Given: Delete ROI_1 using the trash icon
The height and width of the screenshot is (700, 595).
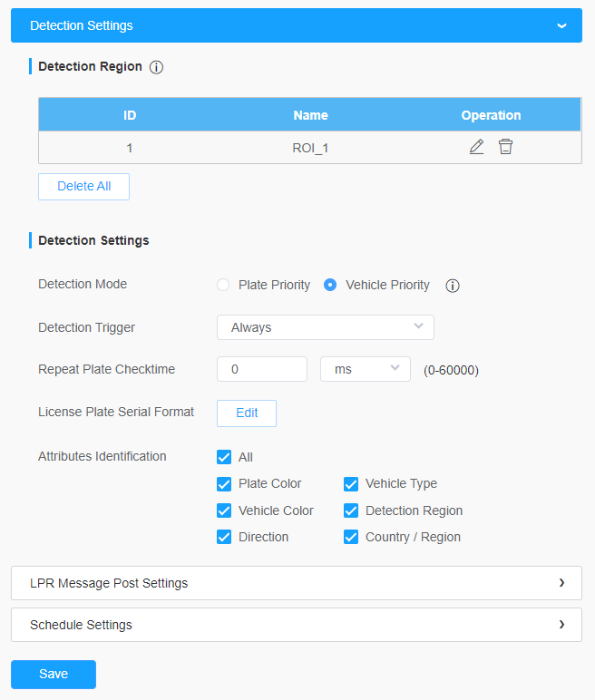Looking at the screenshot, I should coord(506,147).
